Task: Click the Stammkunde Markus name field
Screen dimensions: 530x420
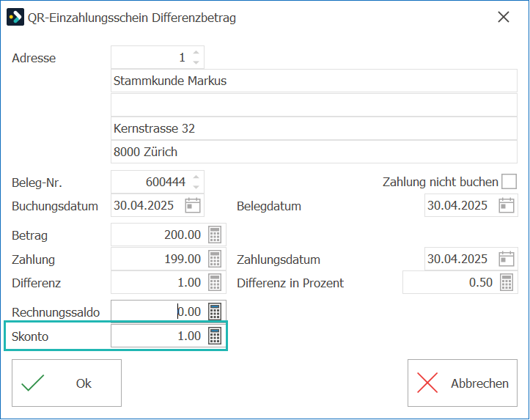Action: pos(314,81)
